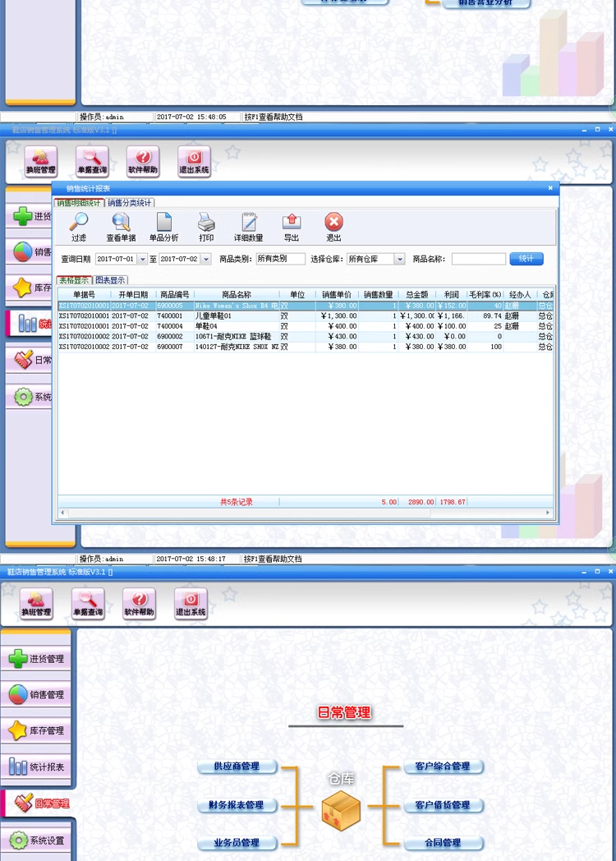The width and height of the screenshot is (616, 861).
Task: Select the row 10671-耐克NIKE 篮球鞋
Action: [306, 337]
